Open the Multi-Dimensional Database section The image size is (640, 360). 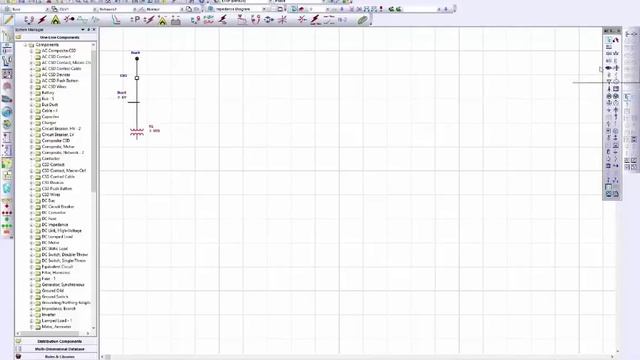60,349
